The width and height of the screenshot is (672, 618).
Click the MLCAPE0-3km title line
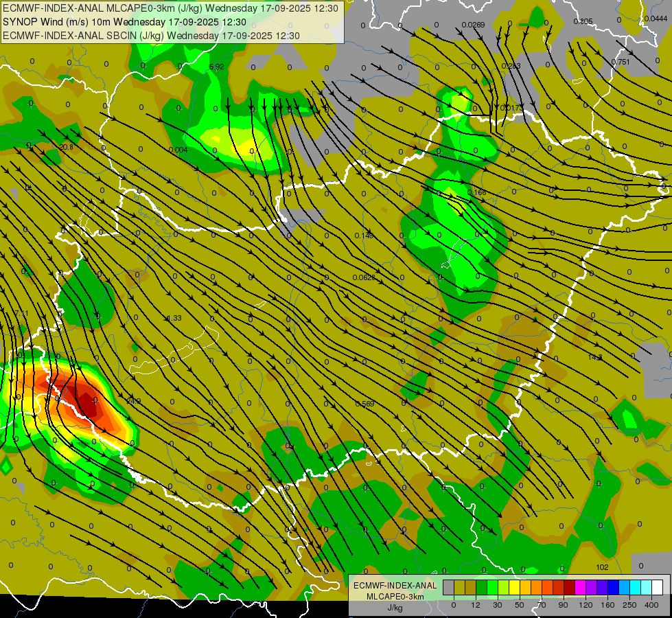click(170, 8)
